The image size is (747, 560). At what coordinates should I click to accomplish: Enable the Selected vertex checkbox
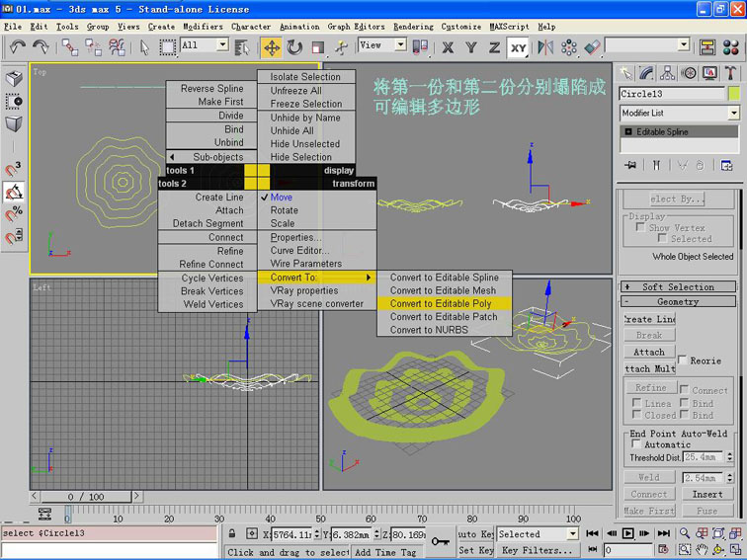pyautogui.click(x=662, y=238)
